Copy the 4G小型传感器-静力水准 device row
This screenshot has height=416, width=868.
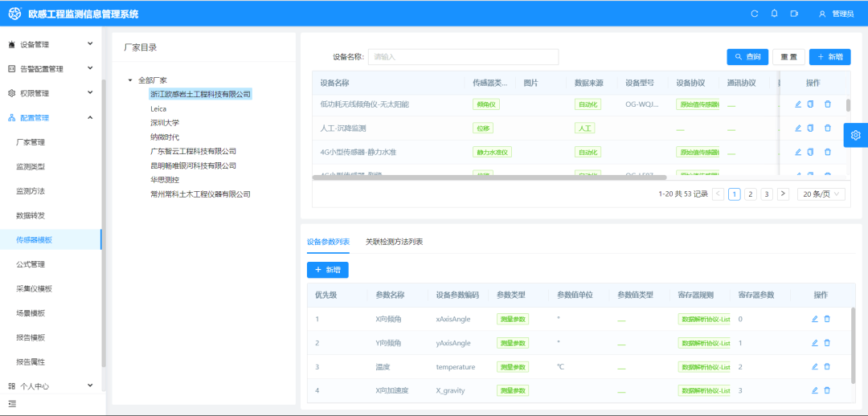pos(810,152)
